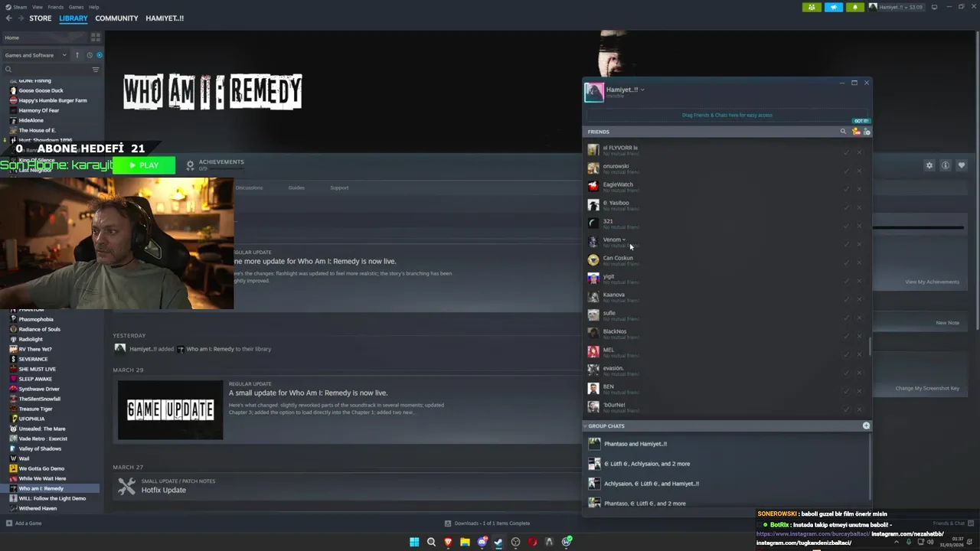The image size is (980, 551).
Task: Accept friend request from BlackNos
Action: [x=846, y=336]
